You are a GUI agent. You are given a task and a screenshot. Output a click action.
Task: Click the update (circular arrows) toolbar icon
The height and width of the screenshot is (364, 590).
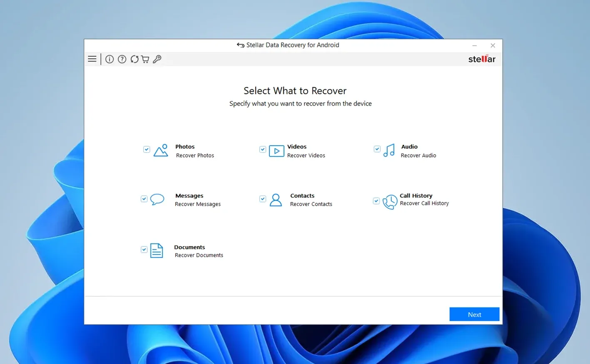134,59
